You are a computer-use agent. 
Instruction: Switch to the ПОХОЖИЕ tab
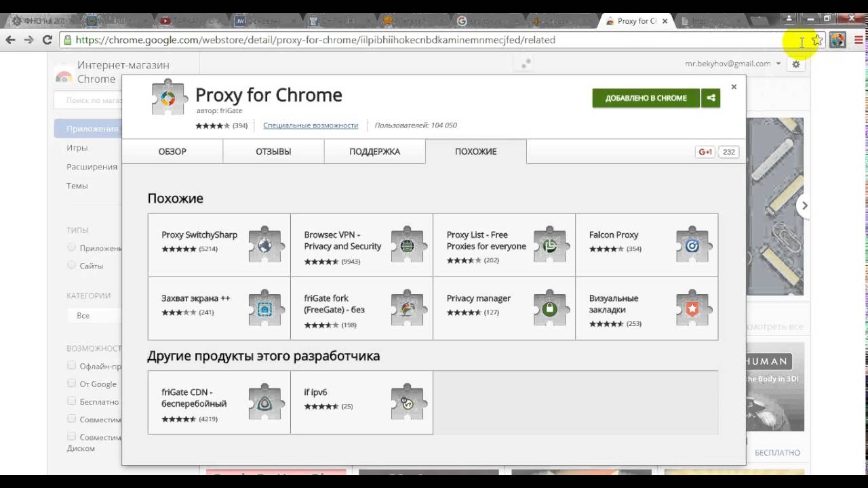click(475, 151)
